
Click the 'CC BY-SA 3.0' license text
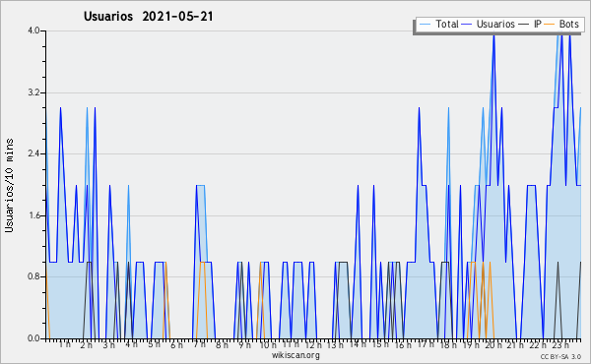(560, 357)
